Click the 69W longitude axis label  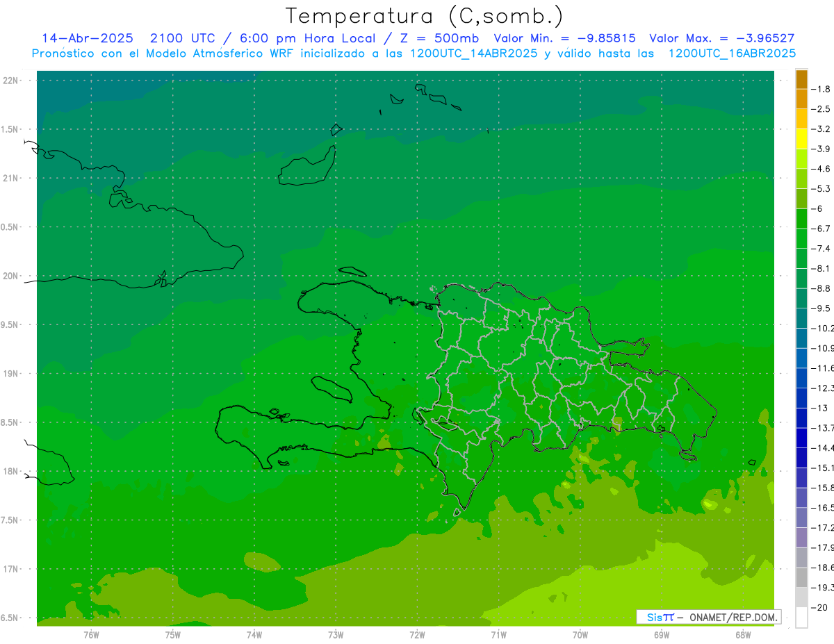661,634
